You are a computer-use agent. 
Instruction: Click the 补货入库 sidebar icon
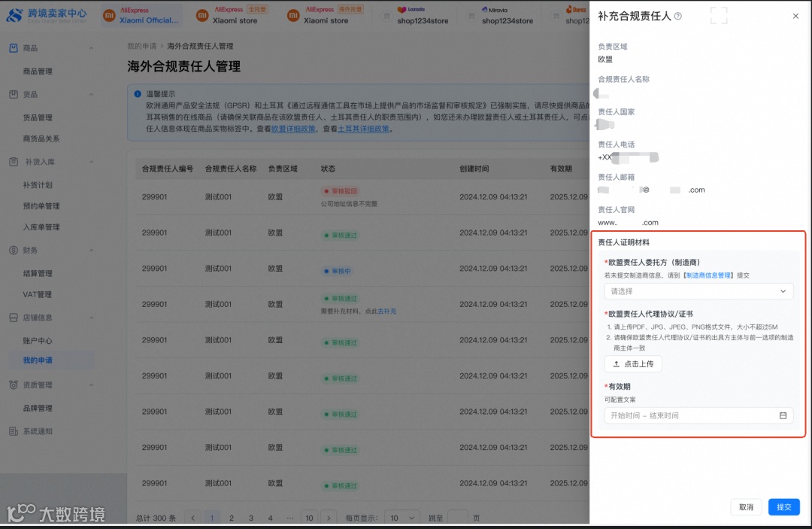pyautogui.click(x=14, y=162)
